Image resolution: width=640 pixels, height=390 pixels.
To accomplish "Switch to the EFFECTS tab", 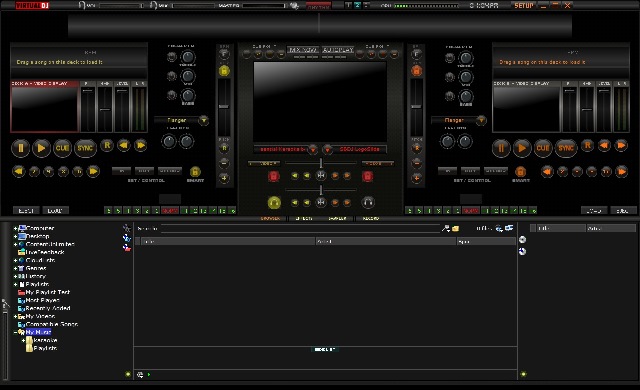I will click(304, 219).
